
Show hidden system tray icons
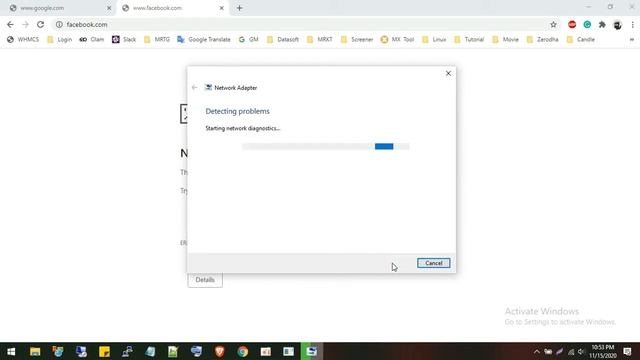click(537, 352)
